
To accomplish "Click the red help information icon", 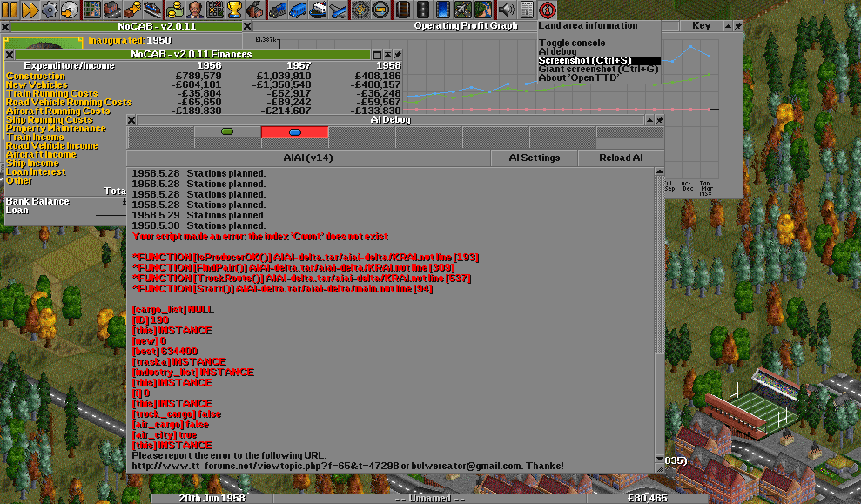I will [x=547, y=10].
